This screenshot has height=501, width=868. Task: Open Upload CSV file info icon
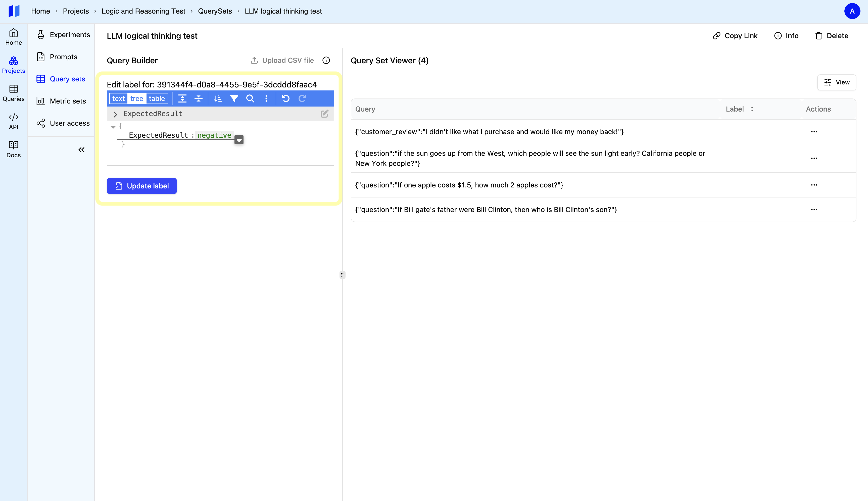[326, 61]
